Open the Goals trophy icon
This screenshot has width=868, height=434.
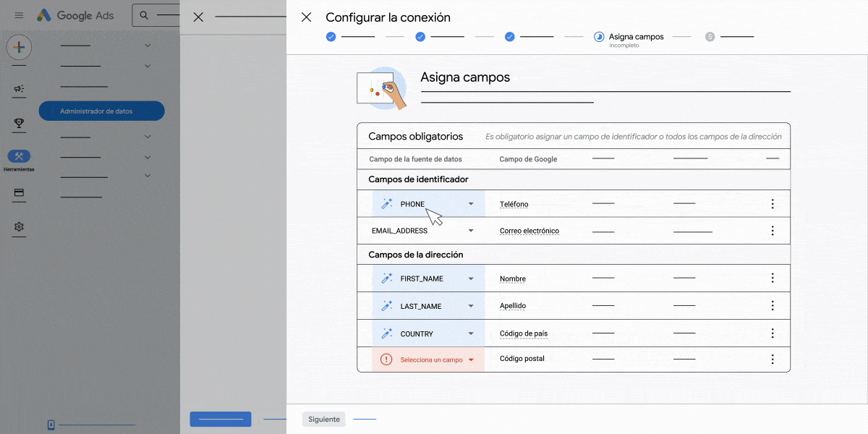click(x=19, y=124)
